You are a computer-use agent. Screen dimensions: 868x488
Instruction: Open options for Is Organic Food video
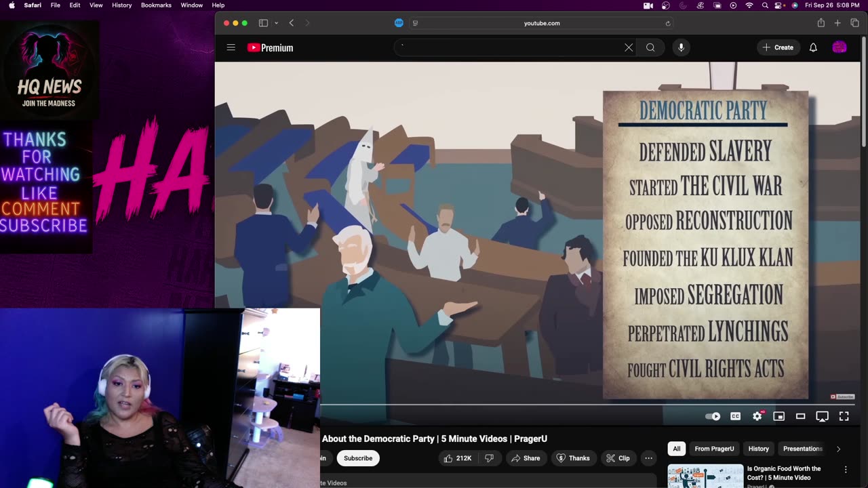pyautogui.click(x=846, y=469)
